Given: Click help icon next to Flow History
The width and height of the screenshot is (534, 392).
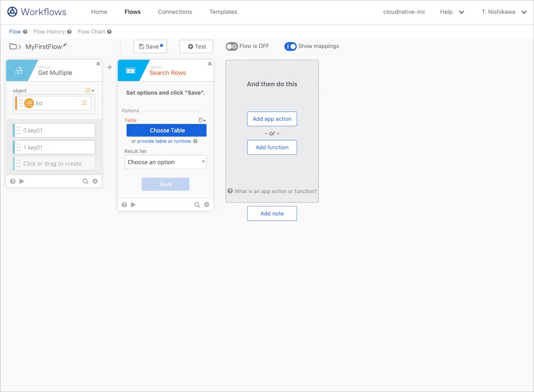Looking at the screenshot, I should pos(69,32).
